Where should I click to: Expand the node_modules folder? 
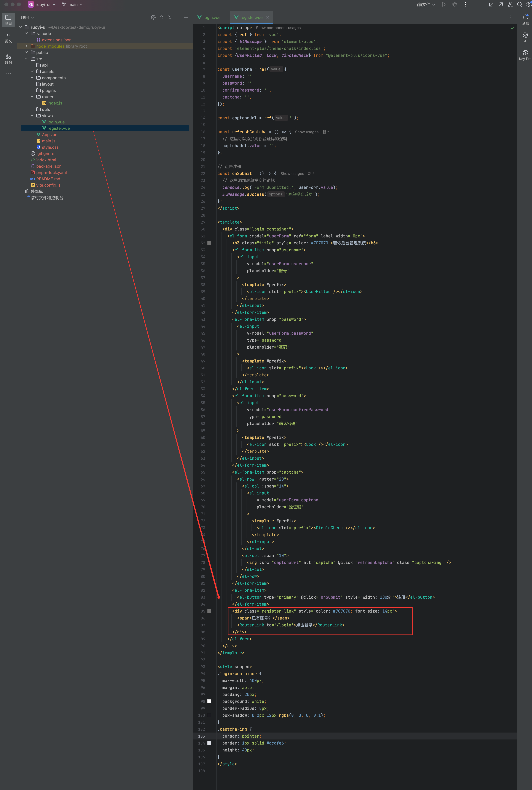pyautogui.click(x=27, y=46)
